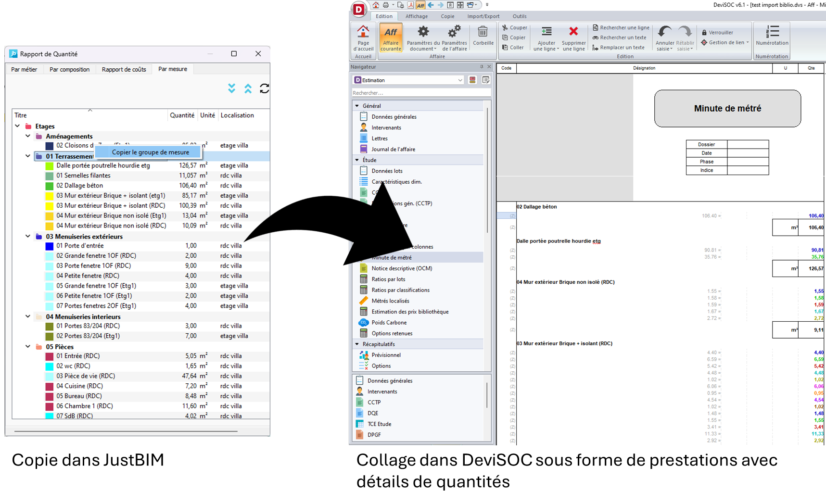The height and width of the screenshot is (504, 826).
Task: Click Rechercher une ligne
Action: point(621,28)
